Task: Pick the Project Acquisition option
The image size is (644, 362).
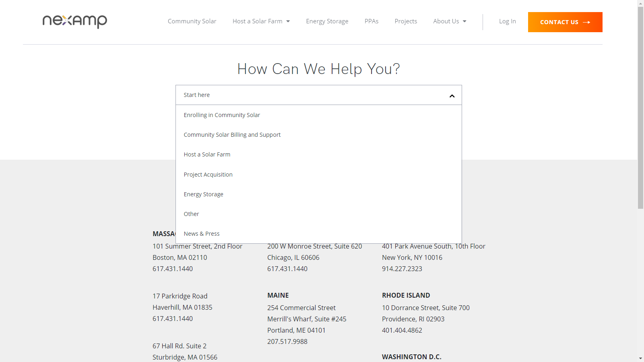Action: coord(319,175)
